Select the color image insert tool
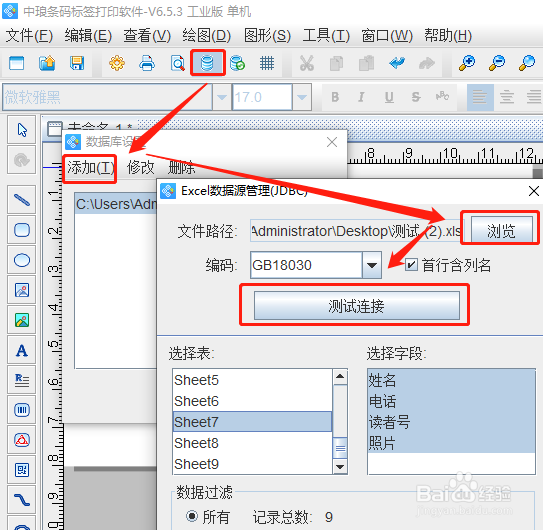Image resolution: width=543 pixels, height=530 pixels. pyautogui.click(x=22, y=320)
